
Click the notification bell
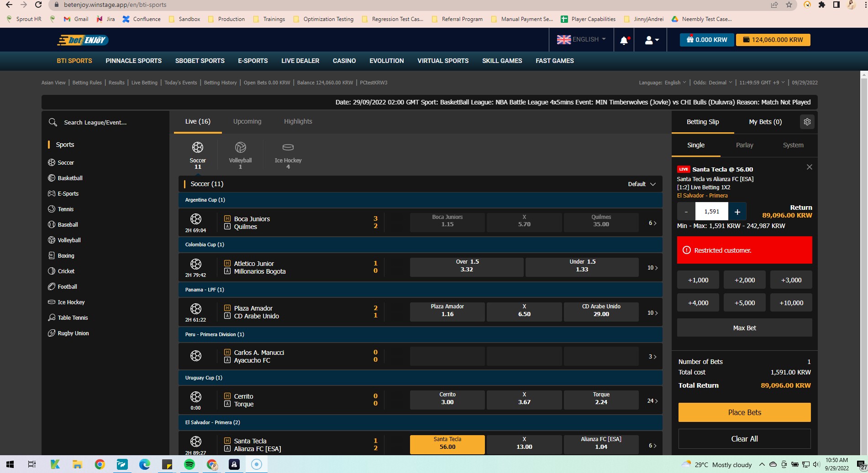click(x=623, y=40)
